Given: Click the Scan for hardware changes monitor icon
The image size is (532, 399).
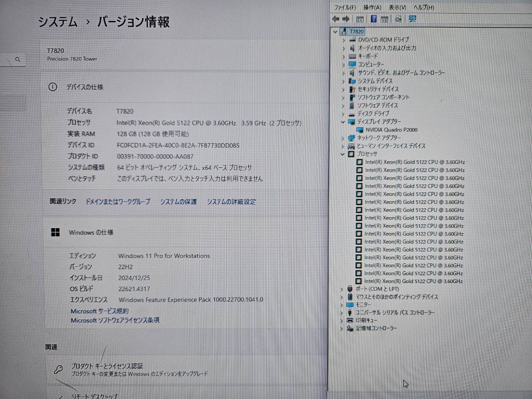Looking at the screenshot, I should [412, 19].
